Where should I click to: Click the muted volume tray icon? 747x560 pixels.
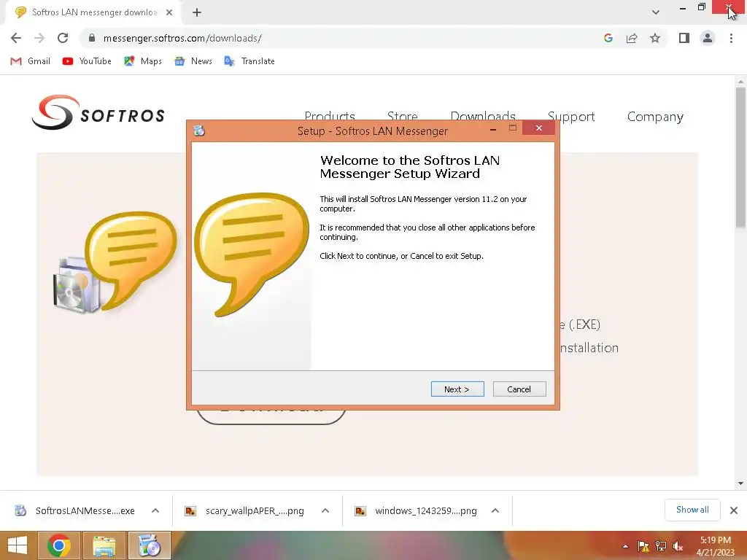pos(678,546)
